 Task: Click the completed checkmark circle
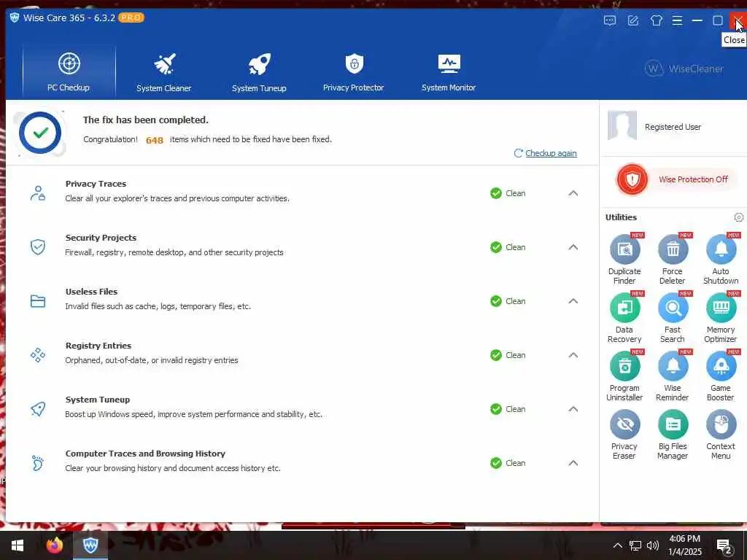click(x=40, y=133)
